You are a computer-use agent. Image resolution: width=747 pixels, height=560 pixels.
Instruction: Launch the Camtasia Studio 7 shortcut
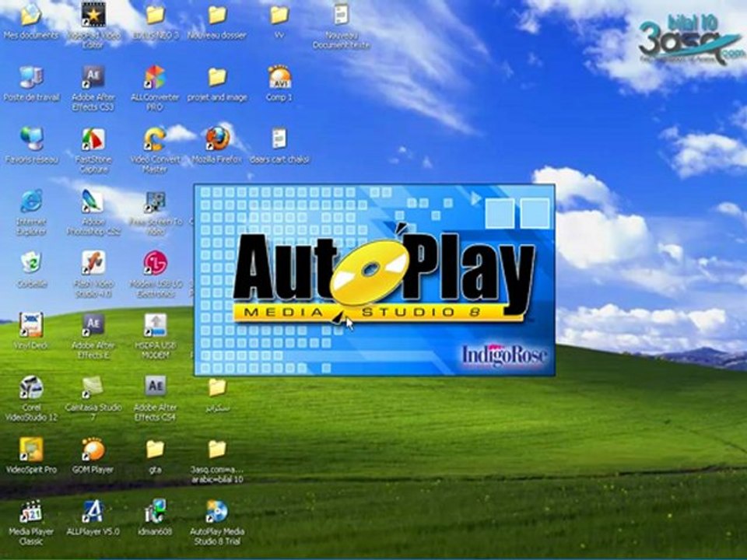93,387
